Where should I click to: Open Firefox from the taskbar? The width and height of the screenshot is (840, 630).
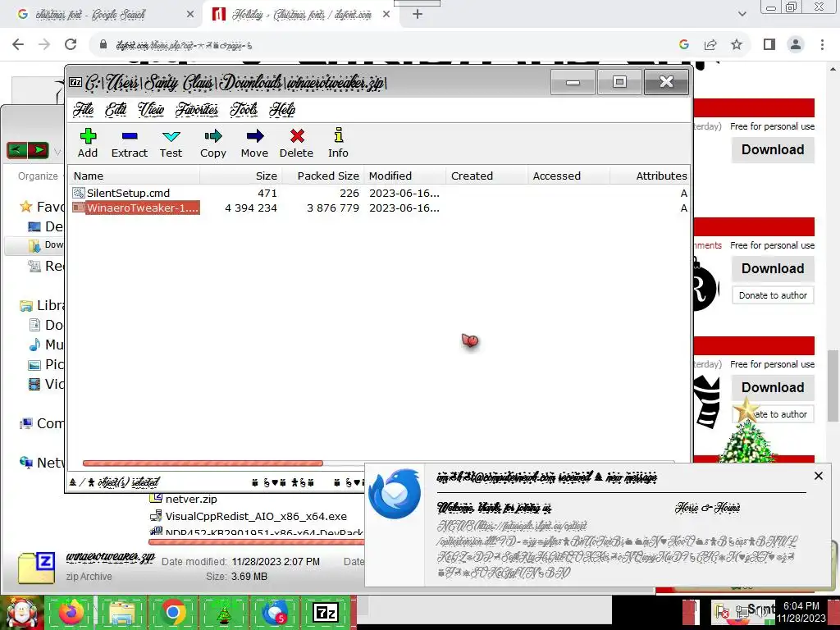(x=71, y=612)
